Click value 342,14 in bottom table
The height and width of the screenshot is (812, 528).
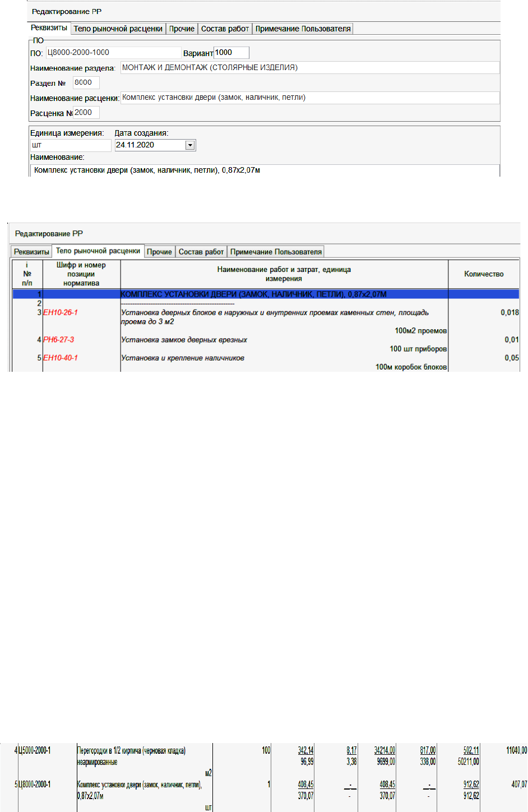[x=305, y=750]
